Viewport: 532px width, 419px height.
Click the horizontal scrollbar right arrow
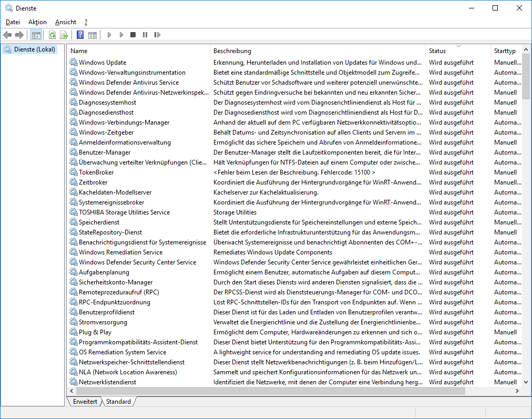[x=517, y=391]
